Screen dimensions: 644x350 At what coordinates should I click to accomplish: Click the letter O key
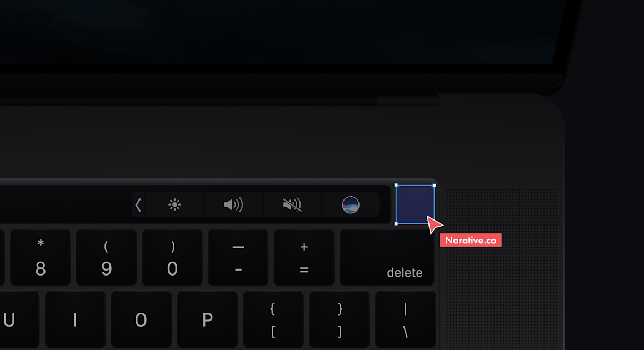coord(141,319)
